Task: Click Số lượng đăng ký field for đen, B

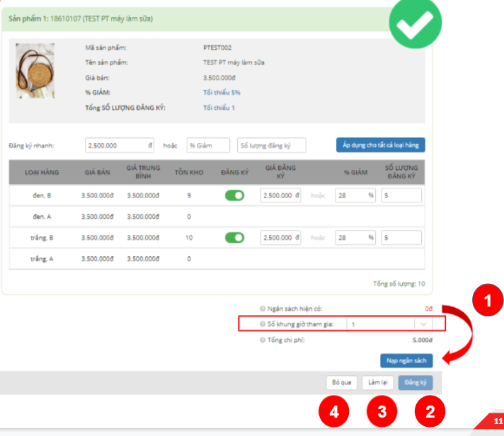Action: click(x=401, y=195)
